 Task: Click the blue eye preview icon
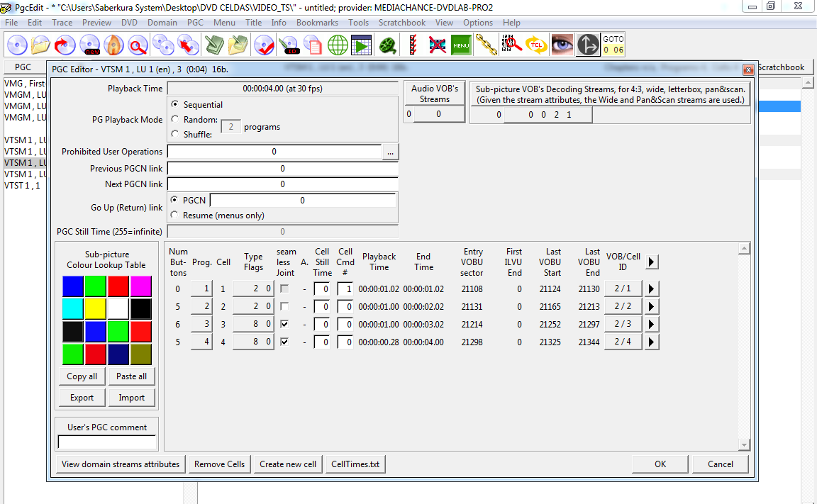(x=562, y=45)
